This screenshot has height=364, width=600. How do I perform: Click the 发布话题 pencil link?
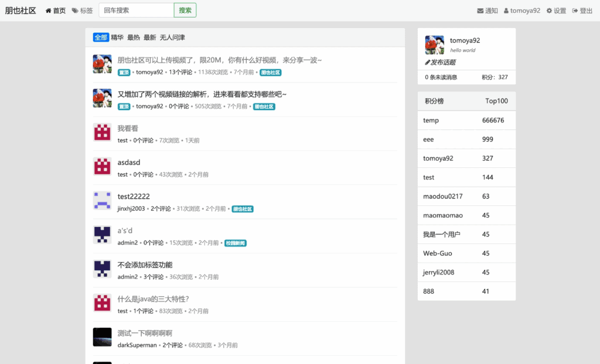coord(440,62)
